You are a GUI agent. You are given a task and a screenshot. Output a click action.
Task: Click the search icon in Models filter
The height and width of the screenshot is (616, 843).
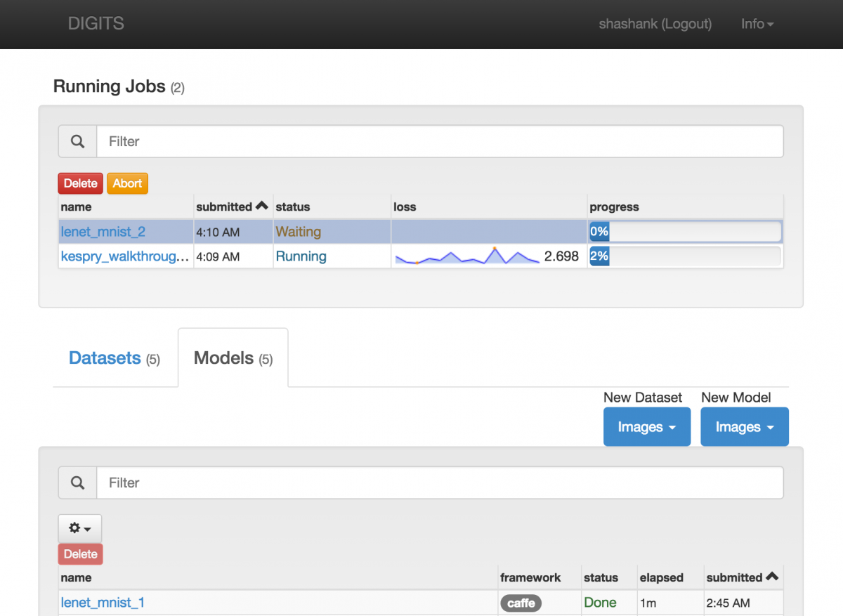click(x=77, y=483)
